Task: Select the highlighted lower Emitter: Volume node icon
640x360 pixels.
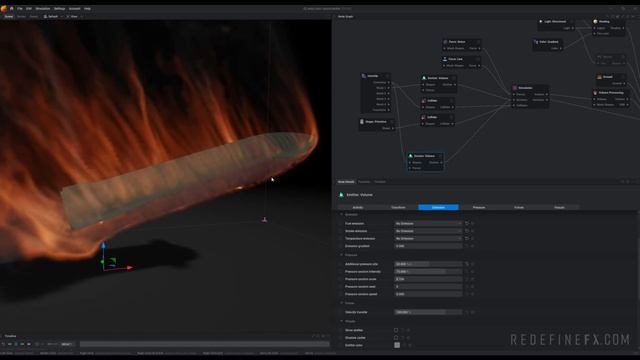Action: 411,156
